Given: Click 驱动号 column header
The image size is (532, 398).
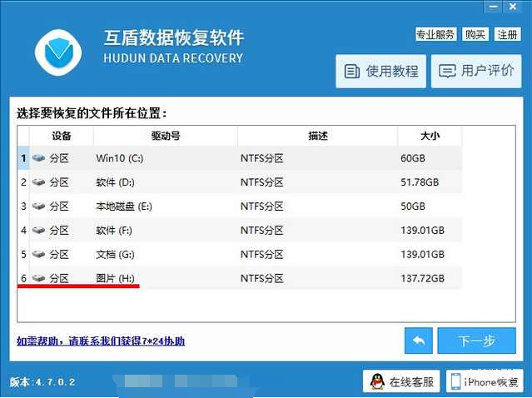Looking at the screenshot, I should 166,136.
